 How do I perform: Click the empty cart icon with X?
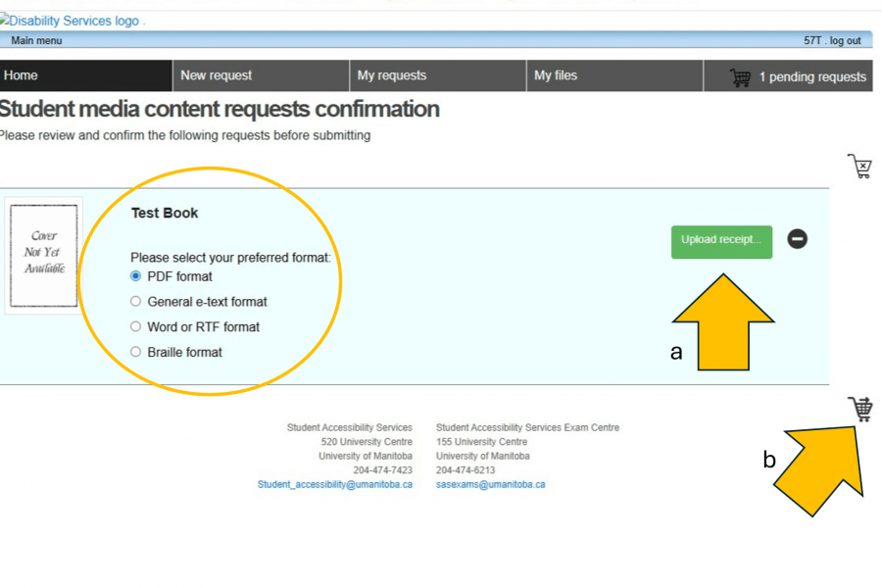click(x=859, y=166)
